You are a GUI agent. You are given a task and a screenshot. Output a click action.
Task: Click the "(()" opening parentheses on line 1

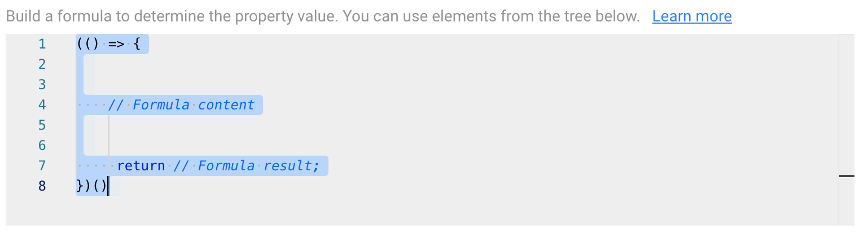87,44
